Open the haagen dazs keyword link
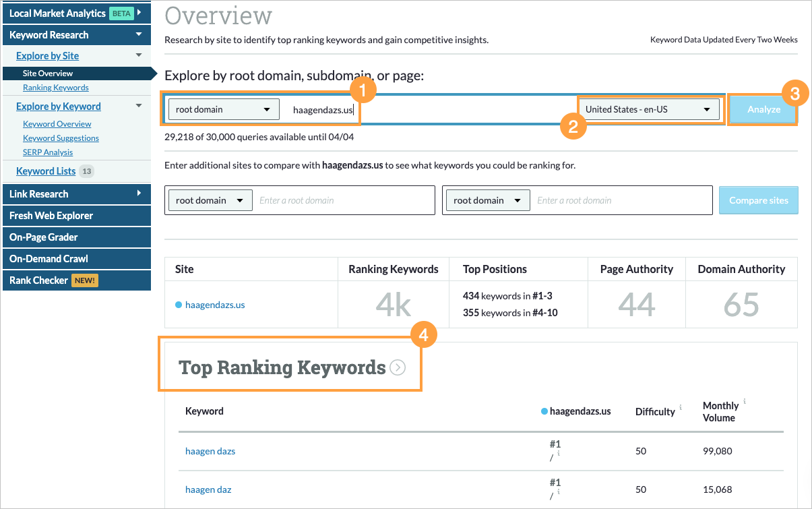Viewport: 812px width, 509px height. pyautogui.click(x=210, y=451)
